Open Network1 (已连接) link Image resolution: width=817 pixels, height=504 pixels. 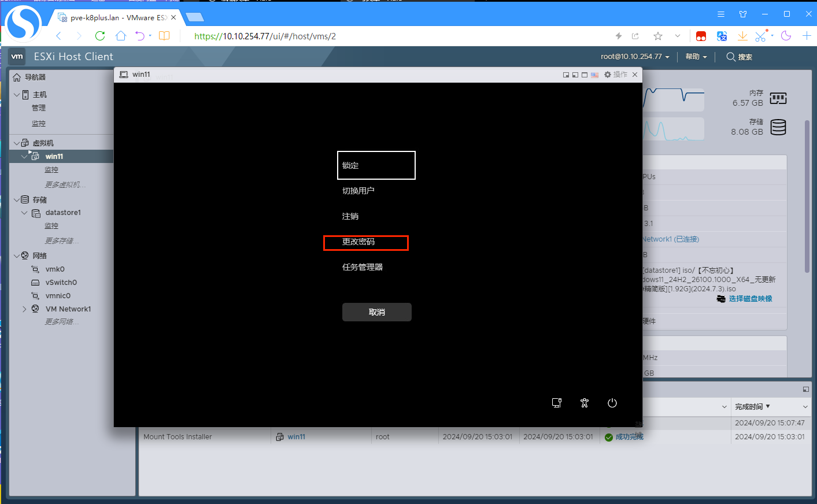tap(671, 239)
